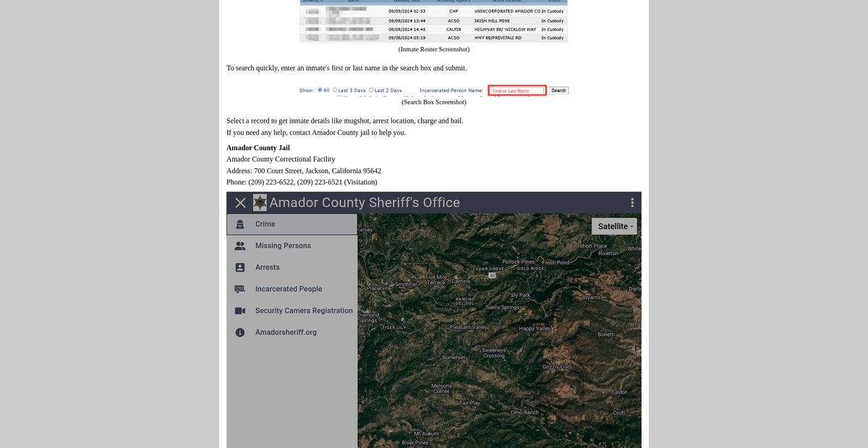Click the Amador County Sheriff's Office title
868x448 pixels.
(365, 203)
